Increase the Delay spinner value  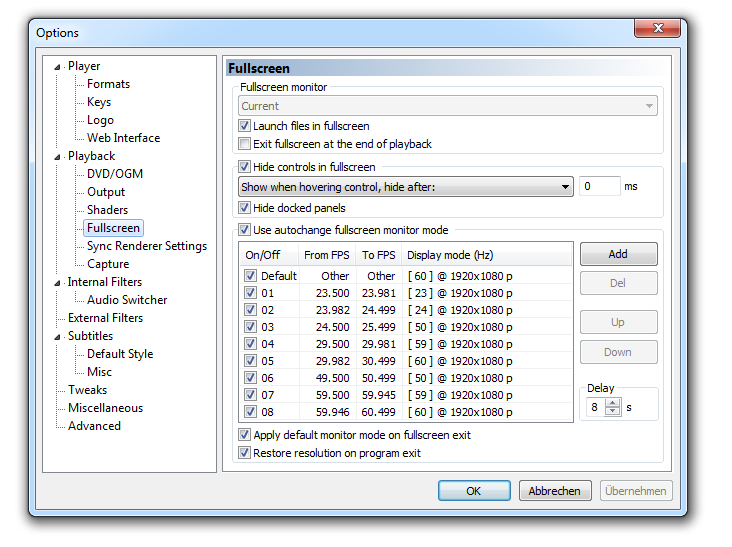[612, 403]
